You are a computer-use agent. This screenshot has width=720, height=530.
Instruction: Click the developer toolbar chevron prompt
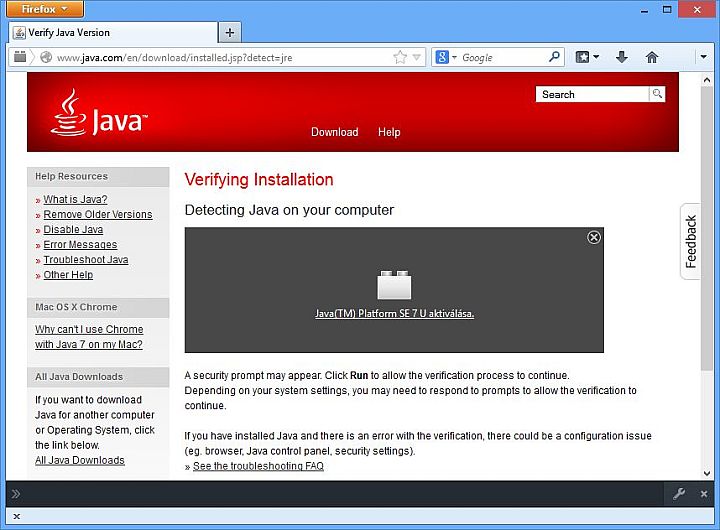[16, 494]
